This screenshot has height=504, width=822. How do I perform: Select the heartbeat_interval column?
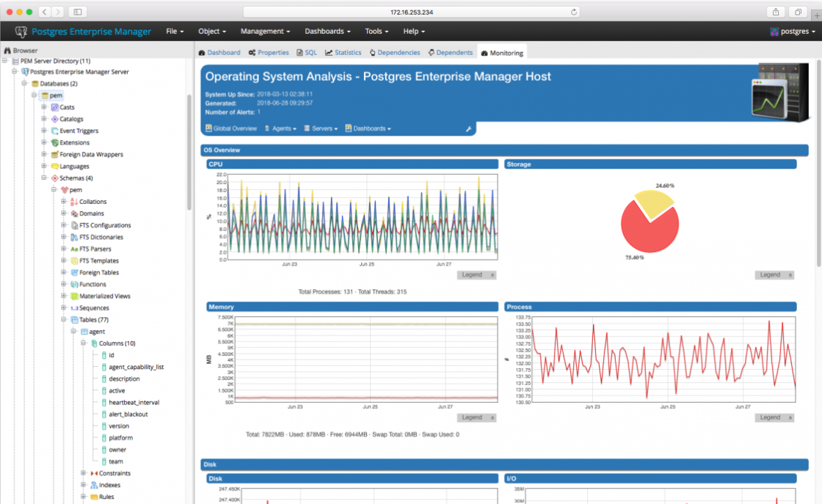pos(134,402)
